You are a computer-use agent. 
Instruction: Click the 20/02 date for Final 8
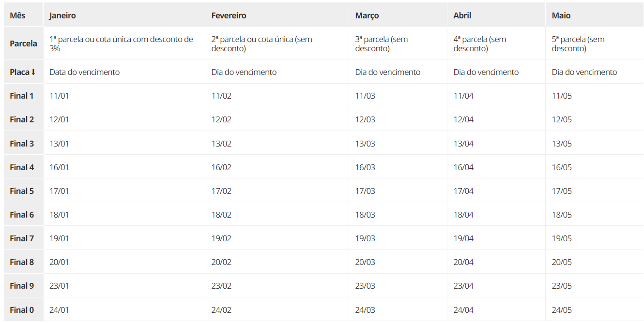pos(221,262)
